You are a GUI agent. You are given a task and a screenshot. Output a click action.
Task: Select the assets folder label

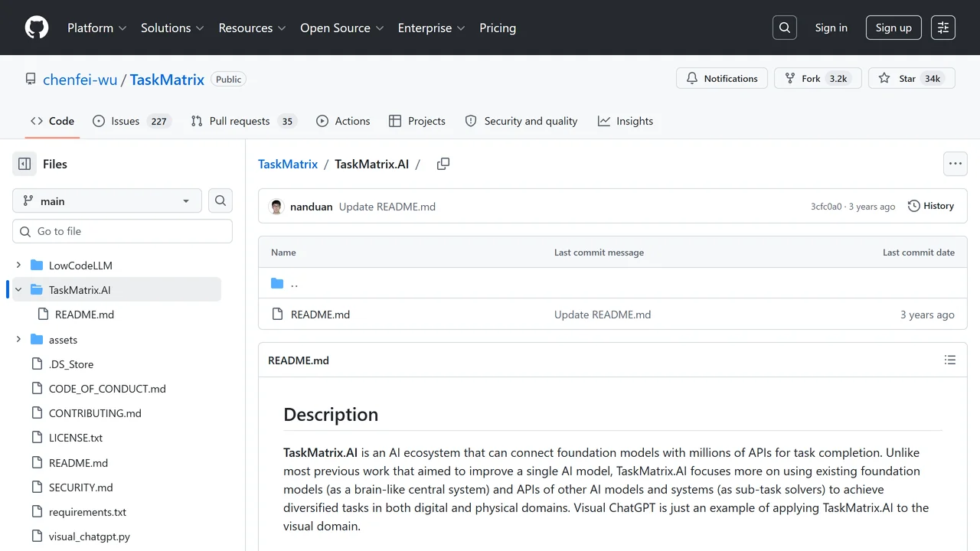[63, 340]
